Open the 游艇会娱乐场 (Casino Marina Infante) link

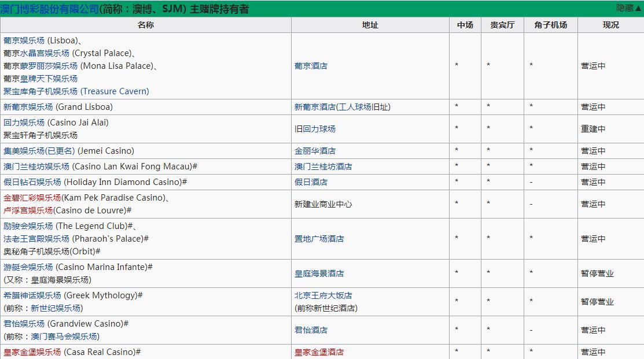pyautogui.click(x=28, y=267)
